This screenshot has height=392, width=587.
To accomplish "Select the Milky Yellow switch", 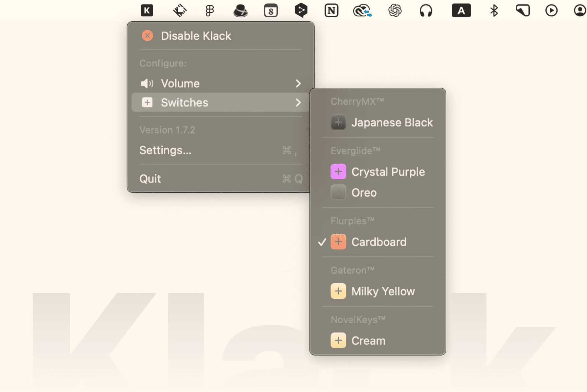I will (x=378, y=291).
